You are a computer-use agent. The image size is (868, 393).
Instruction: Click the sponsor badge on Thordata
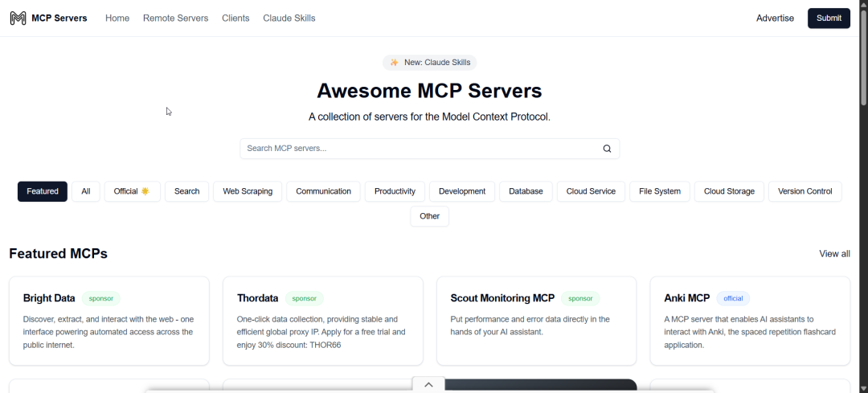(x=305, y=298)
